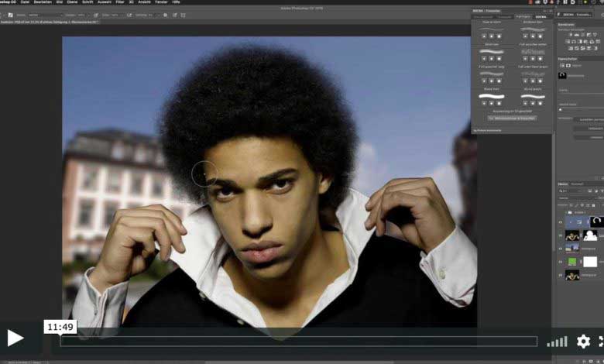Click Brightness/Contrast adjustment icon in Korrekturen
This screenshot has height=364, width=604.
571,35
